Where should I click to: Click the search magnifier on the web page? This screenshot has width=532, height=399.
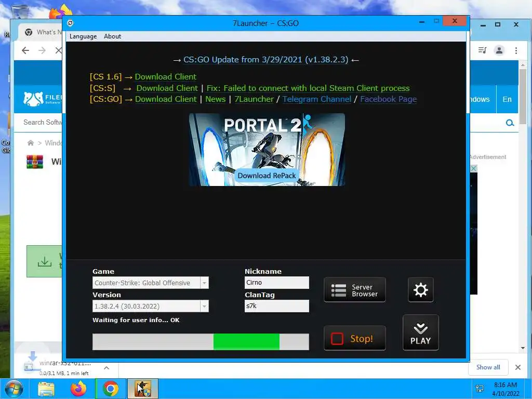click(510, 123)
